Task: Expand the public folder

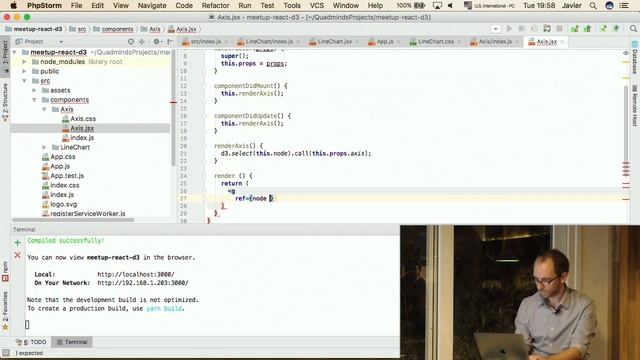Action: pos(24,71)
